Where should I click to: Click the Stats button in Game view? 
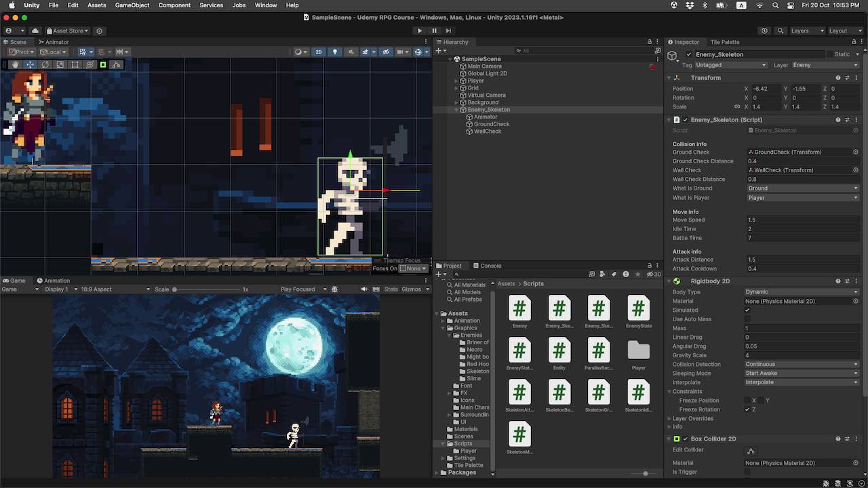coord(391,289)
